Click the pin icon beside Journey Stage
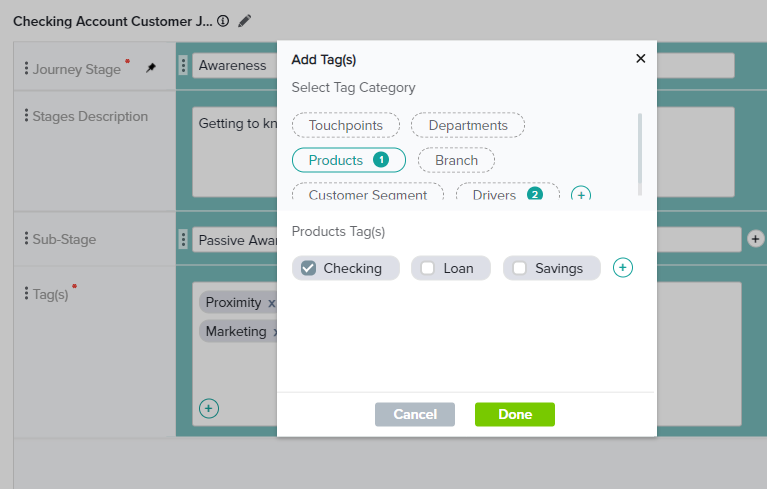Viewport: 767px width, 489px height. point(151,68)
